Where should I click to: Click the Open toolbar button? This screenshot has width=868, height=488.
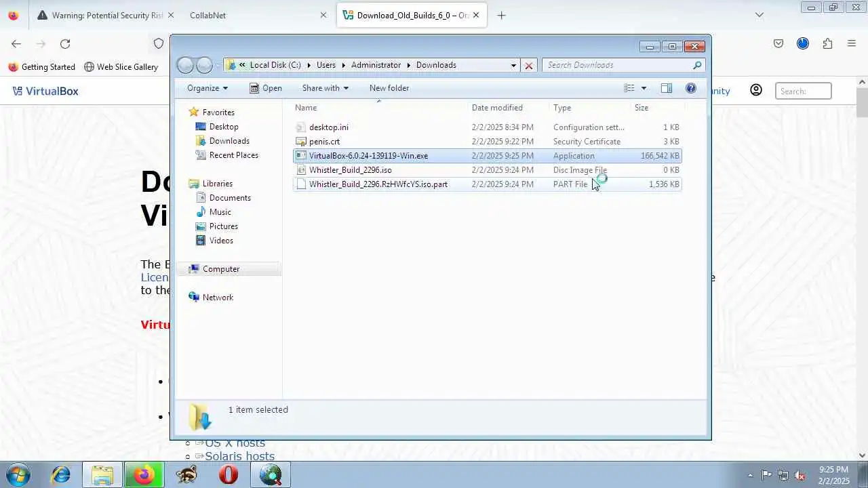click(265, 88)
